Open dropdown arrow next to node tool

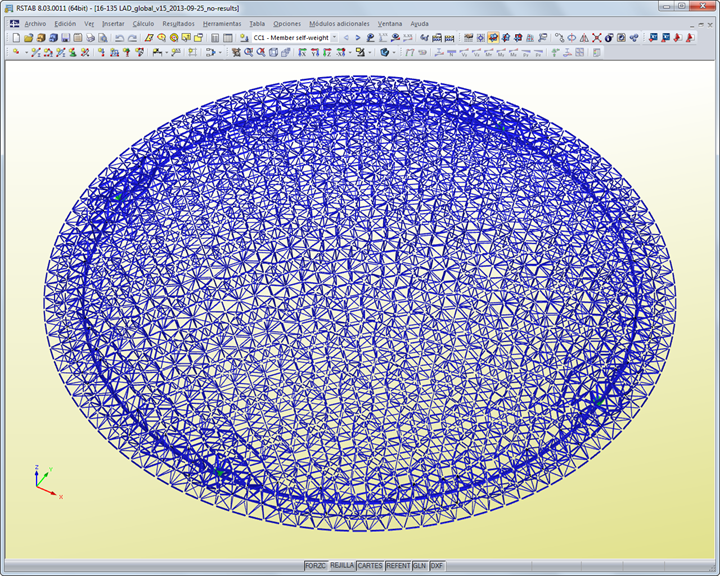(26, 52)
